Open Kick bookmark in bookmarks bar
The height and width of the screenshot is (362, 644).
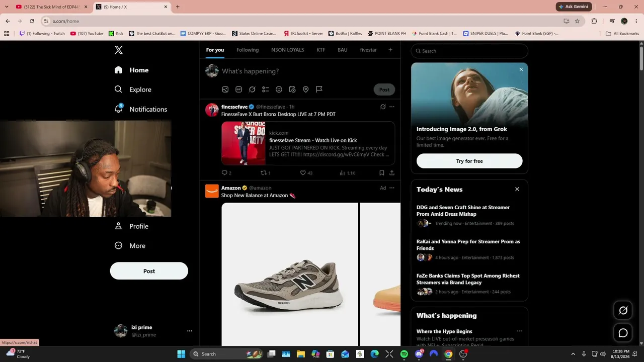[x=116, y=34]
